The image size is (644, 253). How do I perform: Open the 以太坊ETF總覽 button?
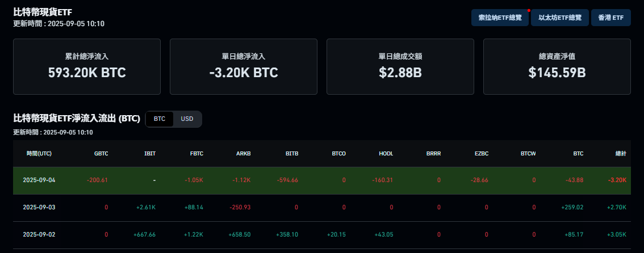point(560,18)
